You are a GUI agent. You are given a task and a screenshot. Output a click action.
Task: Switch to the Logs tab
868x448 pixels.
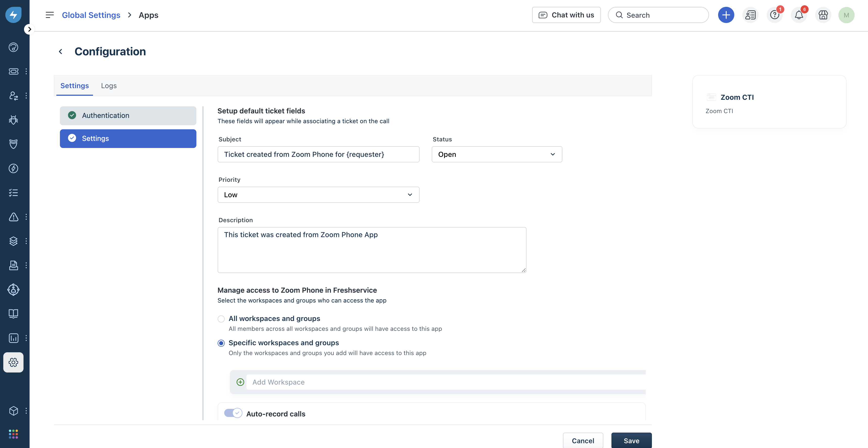109,86
